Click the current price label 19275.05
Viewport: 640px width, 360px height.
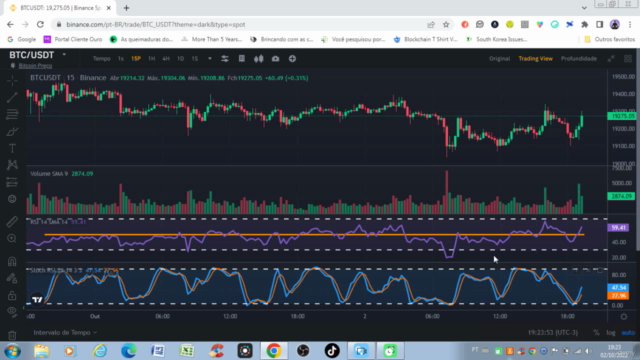click(622, 116)
